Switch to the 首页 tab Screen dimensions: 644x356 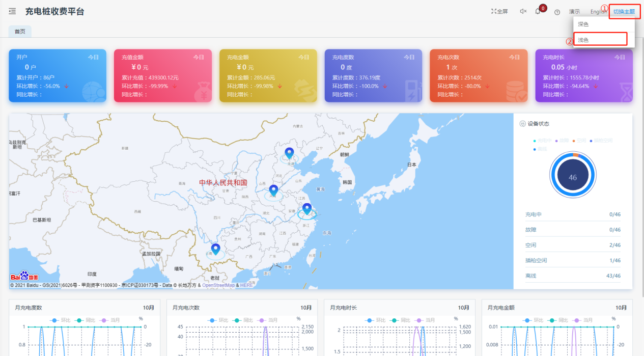pos(20,32)
